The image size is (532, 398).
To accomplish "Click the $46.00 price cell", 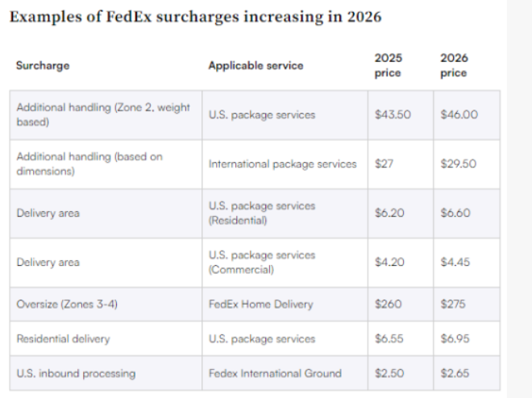I will [459, 114].
